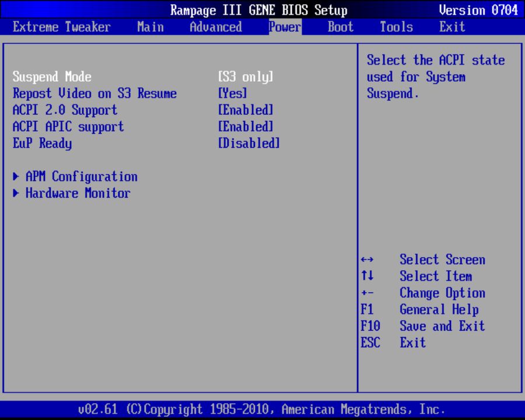This screenshot has width=525, height=420.
Task: Select the Suspend Mode setting label
Action: click(52, 76)
